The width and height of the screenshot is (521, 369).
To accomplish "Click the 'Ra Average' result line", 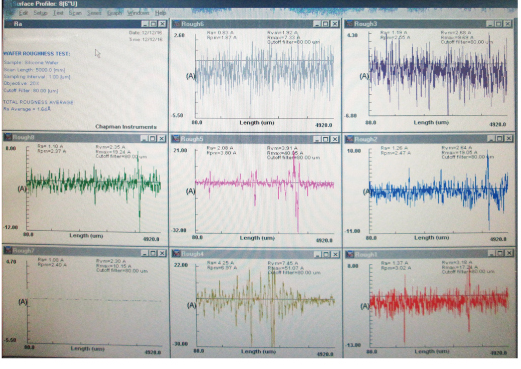I will 27,109.
